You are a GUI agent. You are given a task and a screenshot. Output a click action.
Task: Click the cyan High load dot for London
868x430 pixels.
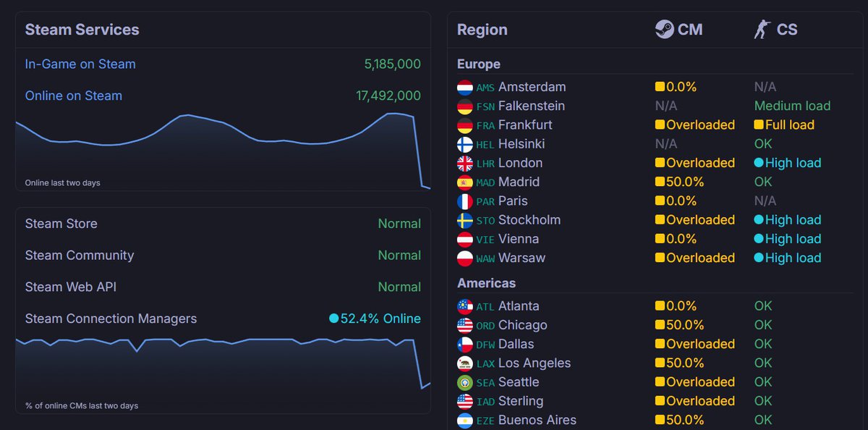tap(759, 164)
